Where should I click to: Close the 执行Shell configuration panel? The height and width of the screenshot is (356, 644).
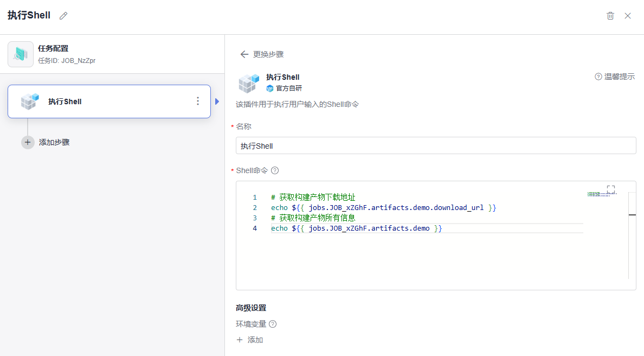pyautogui.click(x=628, y=16)
